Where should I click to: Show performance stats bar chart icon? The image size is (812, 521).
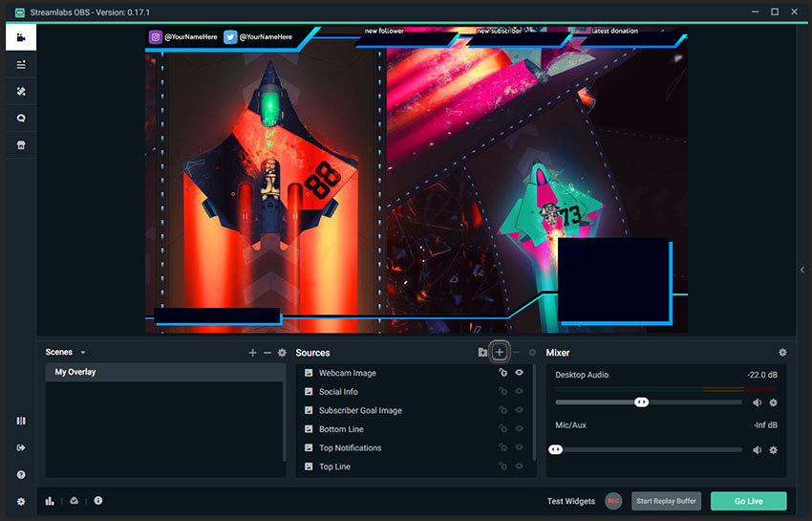(50, 501)
